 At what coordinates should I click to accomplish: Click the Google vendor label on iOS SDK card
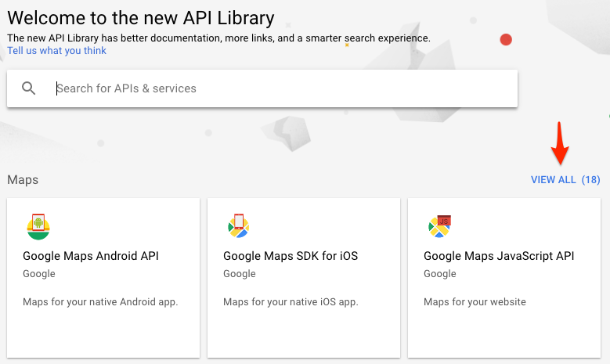tap(240, 274)
